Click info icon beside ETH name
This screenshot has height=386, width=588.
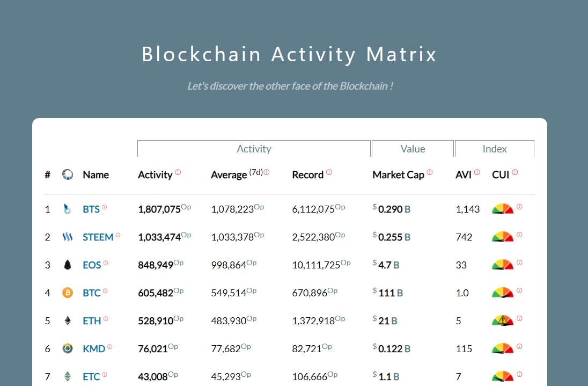(x=106, y=319)
